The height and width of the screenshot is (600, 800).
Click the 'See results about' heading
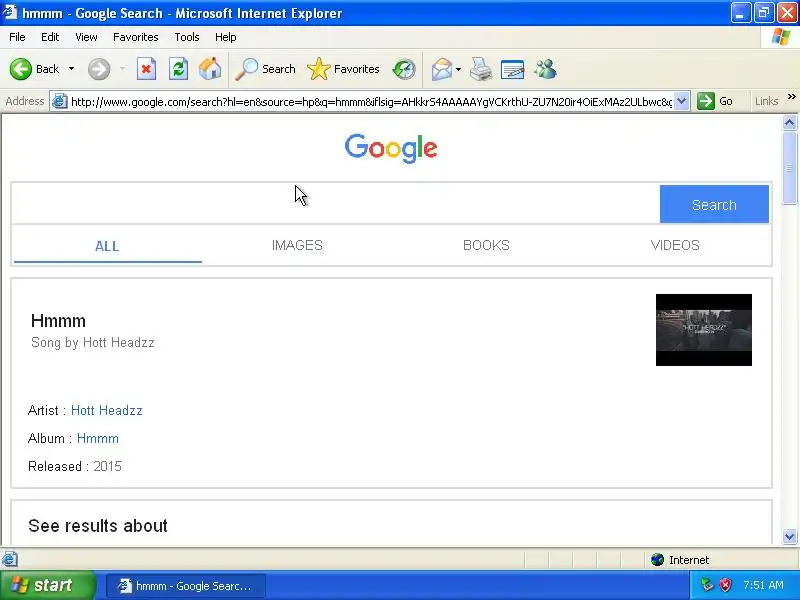click(98, 526)
